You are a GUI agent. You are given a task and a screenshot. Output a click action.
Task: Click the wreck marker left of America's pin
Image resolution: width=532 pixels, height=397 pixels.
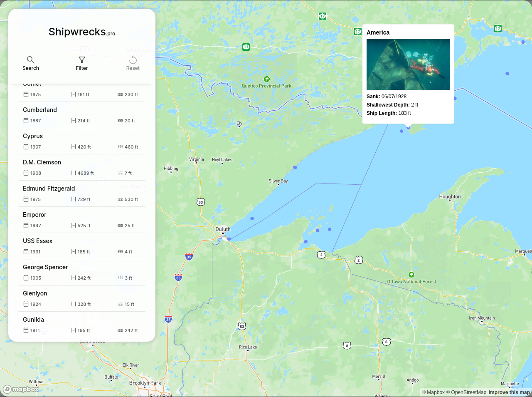tap(401, 131)
